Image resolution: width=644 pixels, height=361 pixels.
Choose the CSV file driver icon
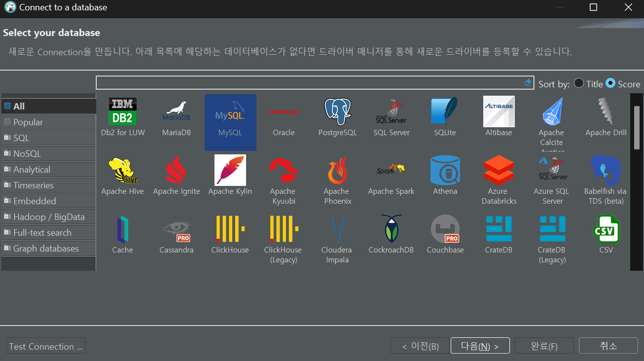click(x=606, y=229)
